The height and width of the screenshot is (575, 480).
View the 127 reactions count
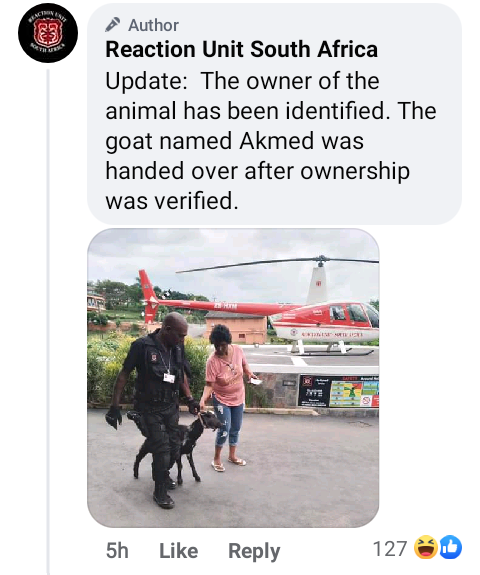pos(390,549)
